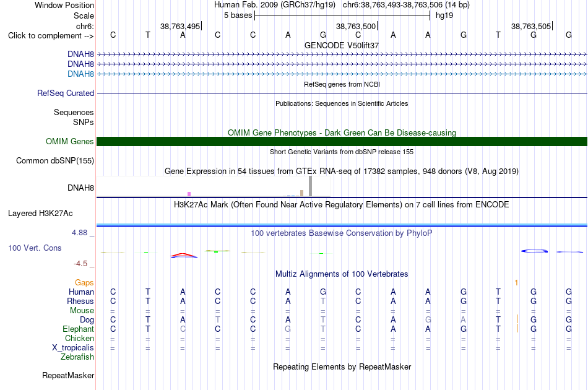This screenshot has height=390, width=588.
Task: Click the "GENCODE V50lift37" track title
Action: pyautogui.click(x=342, y=45)
